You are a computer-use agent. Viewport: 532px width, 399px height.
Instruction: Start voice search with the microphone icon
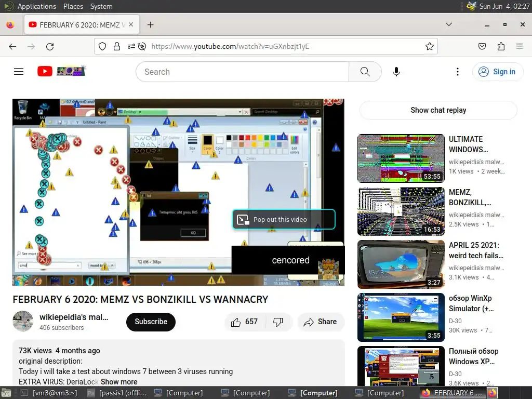click(x=396, y=72)
